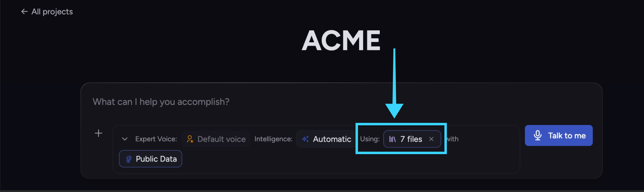The height and width of the screenshot is (192, 644).
Task: Click the library icon in 7 files chip
Action: coord(392,139)
